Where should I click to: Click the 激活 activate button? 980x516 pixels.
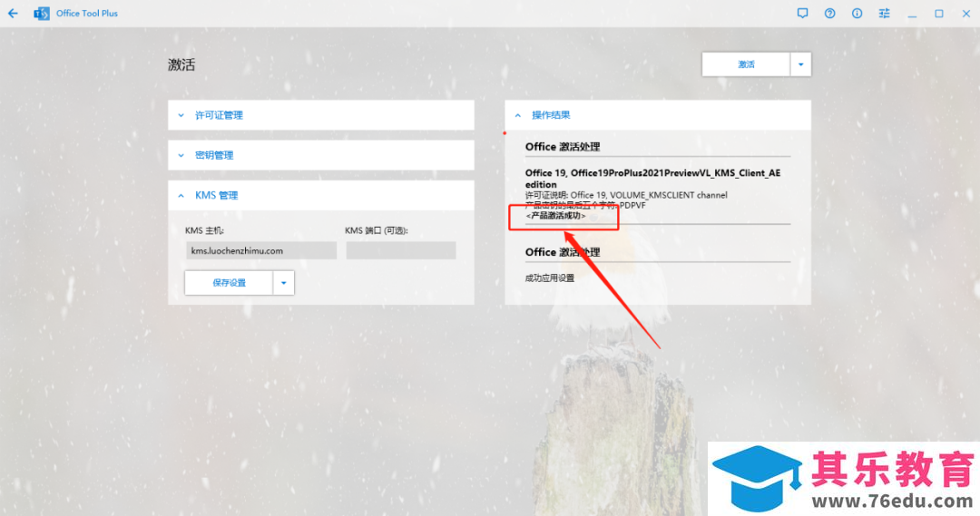point(746,64)
